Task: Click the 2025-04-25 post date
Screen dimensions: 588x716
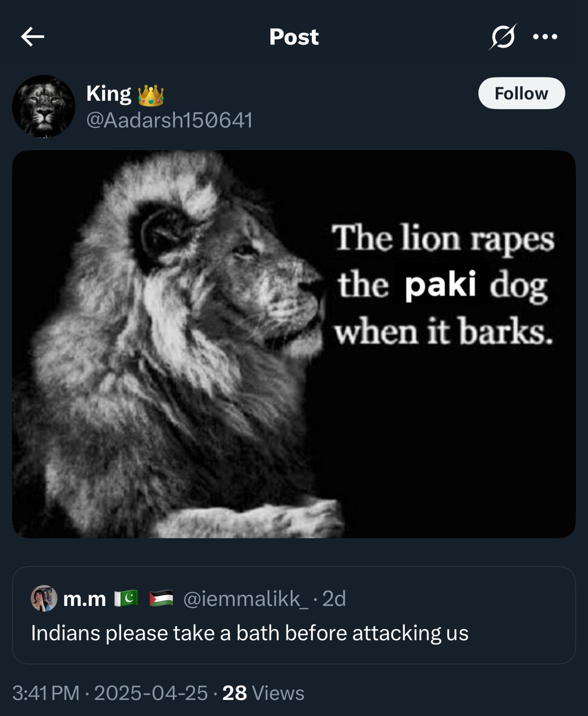Action: 151,693
